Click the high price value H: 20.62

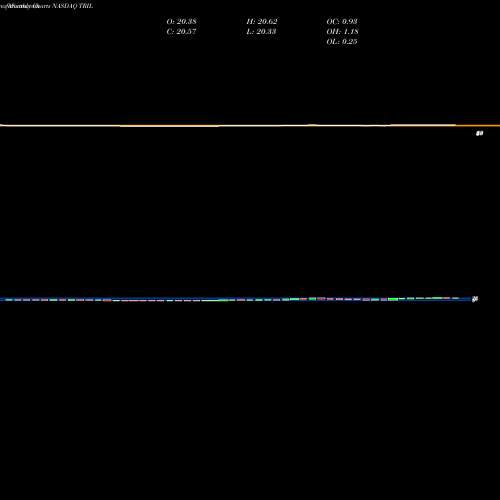coord(262,21)
